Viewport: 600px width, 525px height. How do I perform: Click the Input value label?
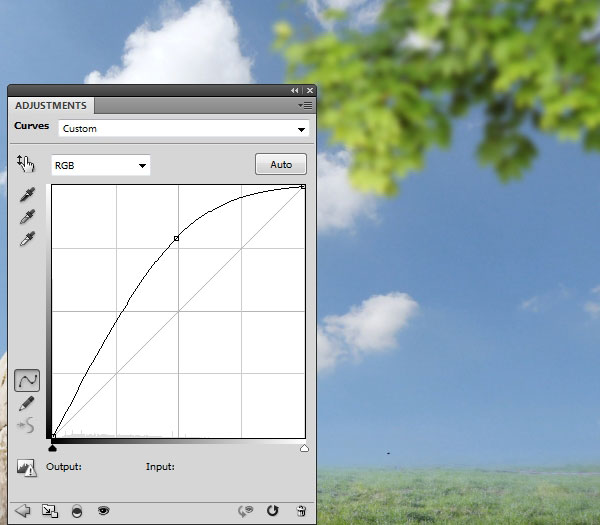(160, 467)
